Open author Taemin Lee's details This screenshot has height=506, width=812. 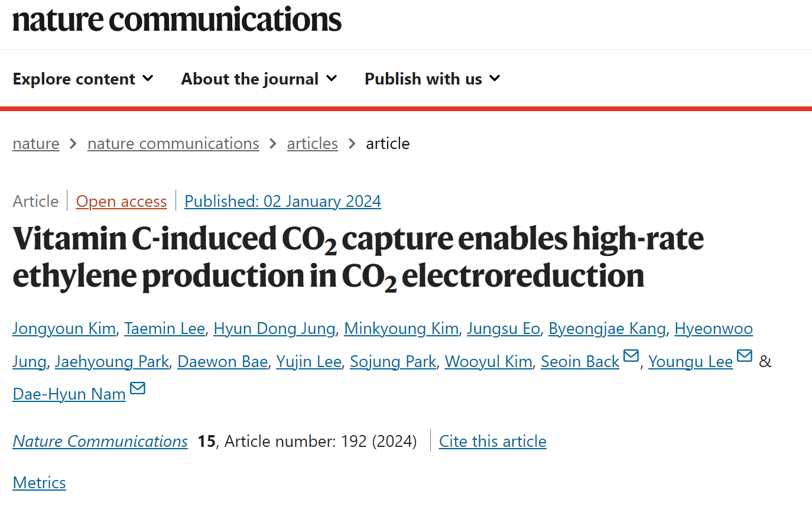[165, 329]
